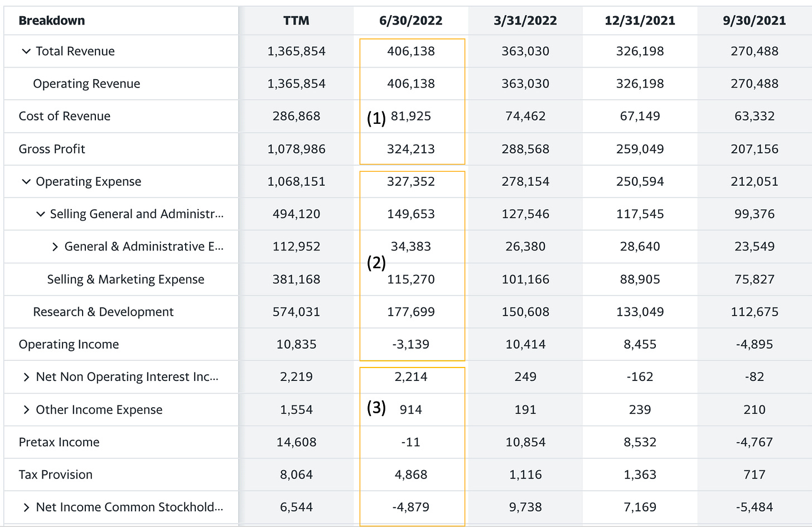This screenshot has height=527, width=812.
Task: Click TTM value 112,952
Action: pyautogui.click(x=296, y=246)
